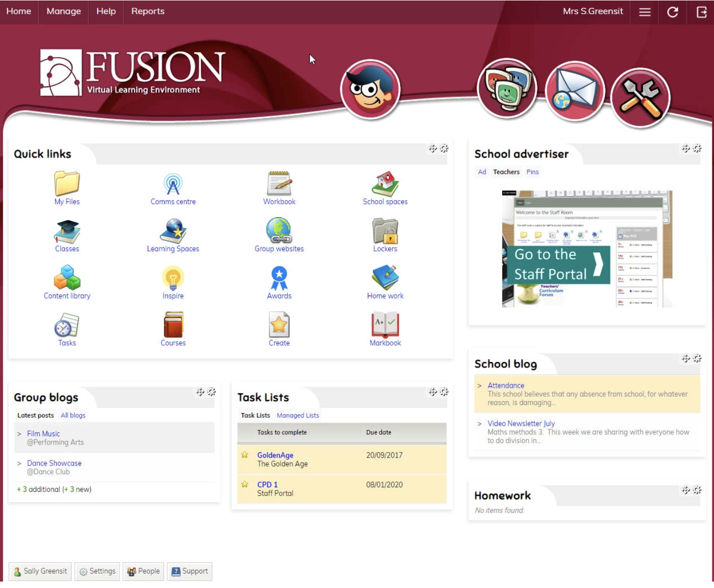714x588 pixels.
Task: Click the Inspire lightbulb icon
Action: click(173, 278)
